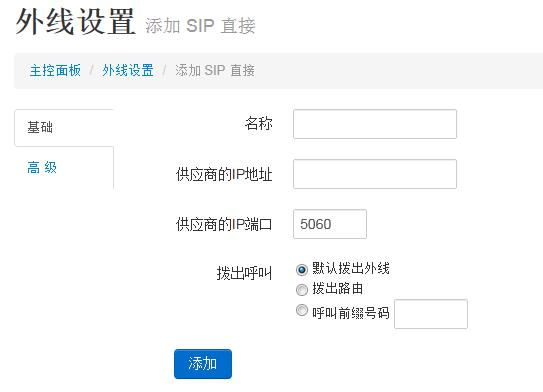The image size is (543, 392).
Task: Click the port field showing 5060
Action: [x=330, y=224]
